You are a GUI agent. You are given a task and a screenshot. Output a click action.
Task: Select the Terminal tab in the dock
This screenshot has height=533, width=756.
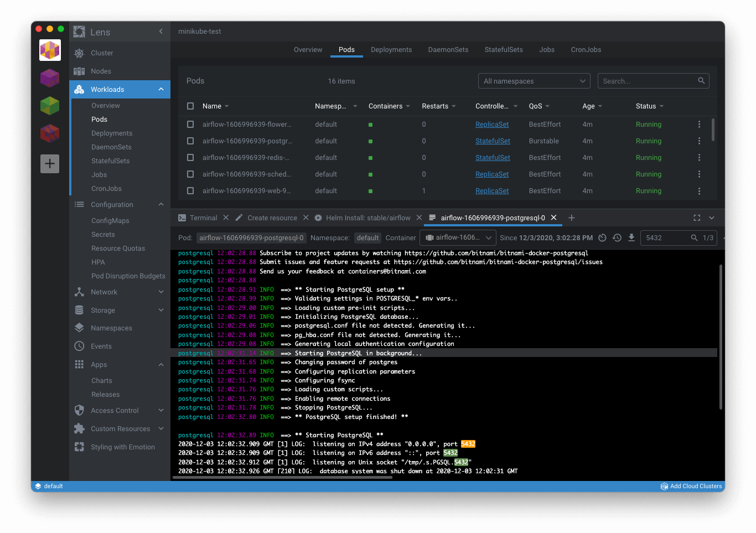(x=204, y=218)
